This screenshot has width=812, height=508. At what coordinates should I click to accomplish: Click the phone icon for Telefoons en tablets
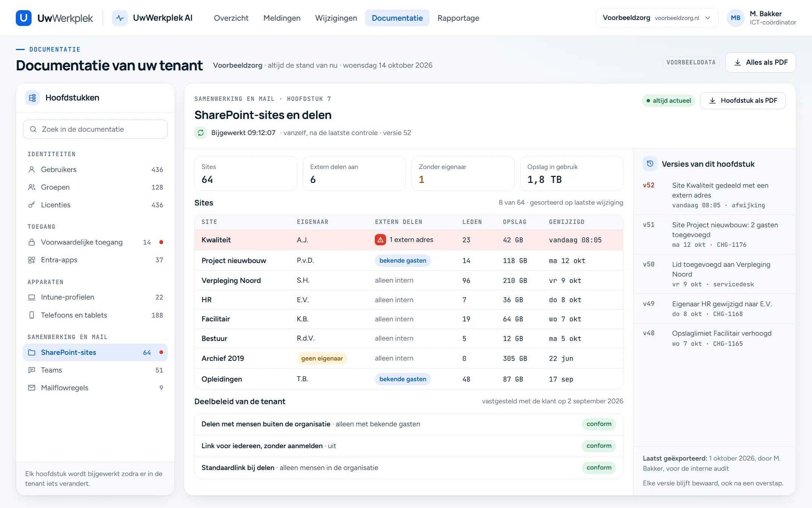tap(32, 315)
